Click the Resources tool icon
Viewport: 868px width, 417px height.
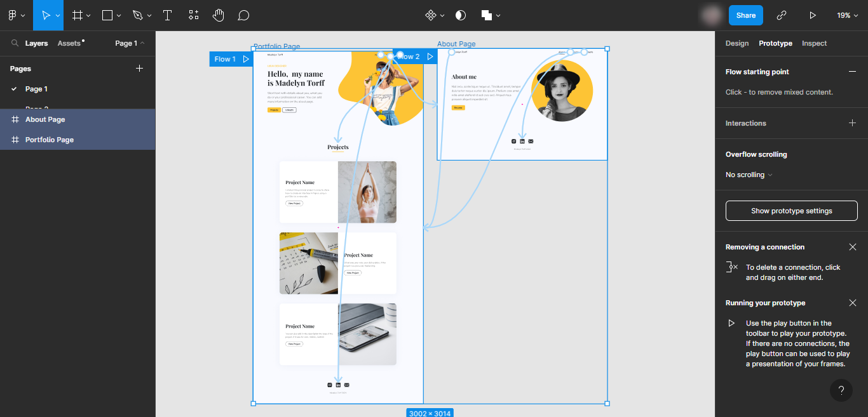pos(194,15)
